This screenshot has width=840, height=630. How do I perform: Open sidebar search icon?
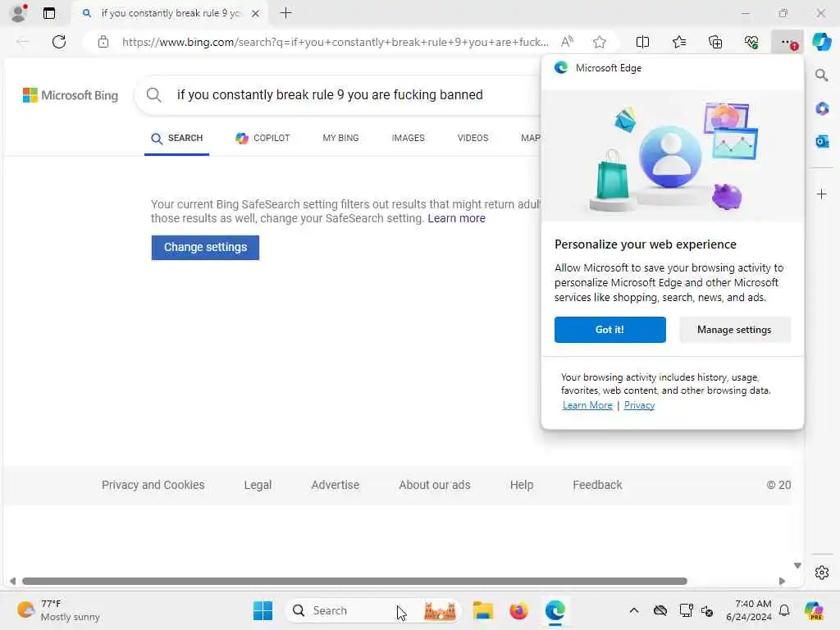click(822, 75)
